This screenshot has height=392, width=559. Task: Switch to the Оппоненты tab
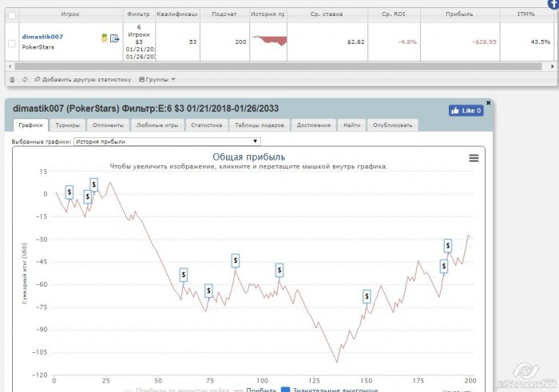coord(108,125)
